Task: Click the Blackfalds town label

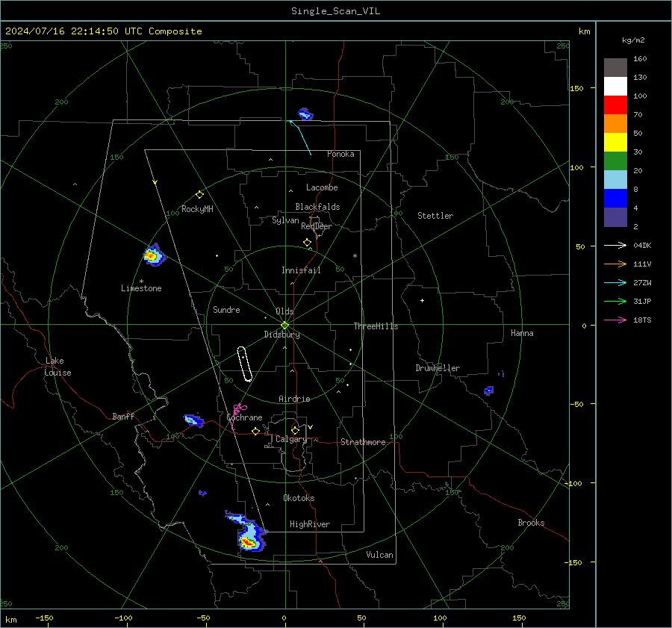Action: coord(317,207)
